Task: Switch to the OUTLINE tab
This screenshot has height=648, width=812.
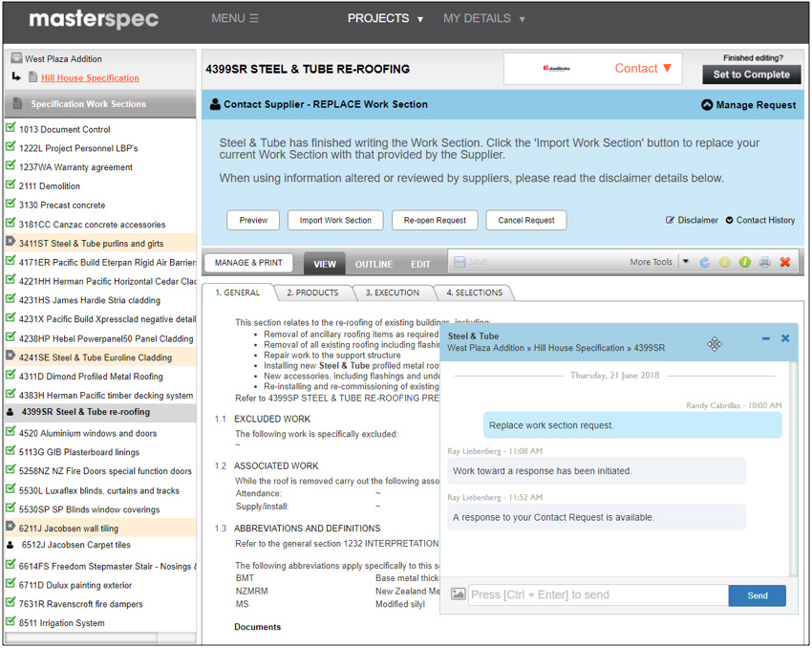Action: pos(374,264)
